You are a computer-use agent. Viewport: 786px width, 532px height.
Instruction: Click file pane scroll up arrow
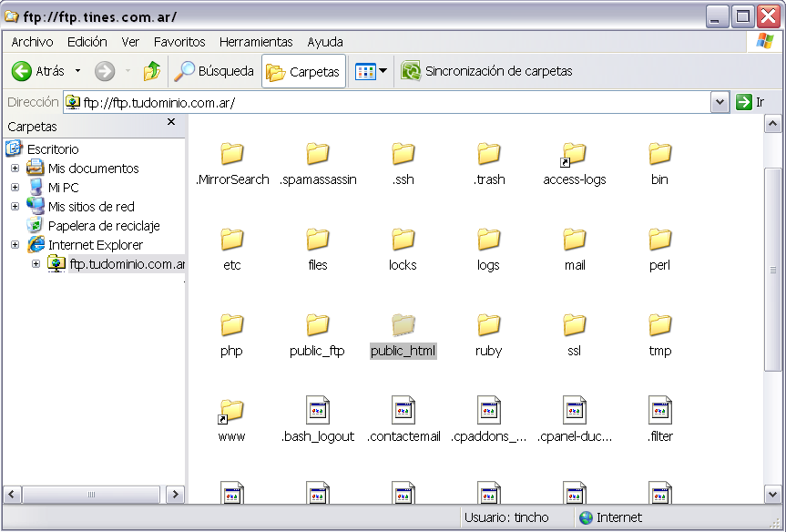pos(772,123)
